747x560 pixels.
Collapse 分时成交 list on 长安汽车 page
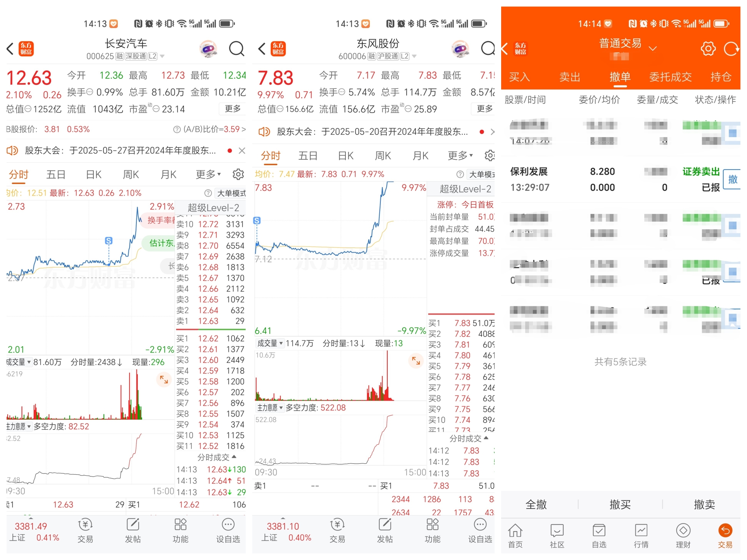[x=217, y=457]
